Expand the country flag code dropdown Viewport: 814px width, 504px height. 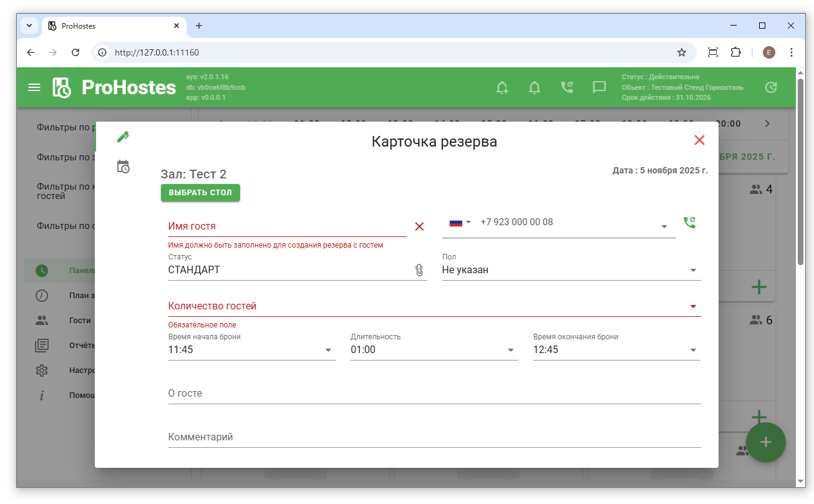point(460,222)
